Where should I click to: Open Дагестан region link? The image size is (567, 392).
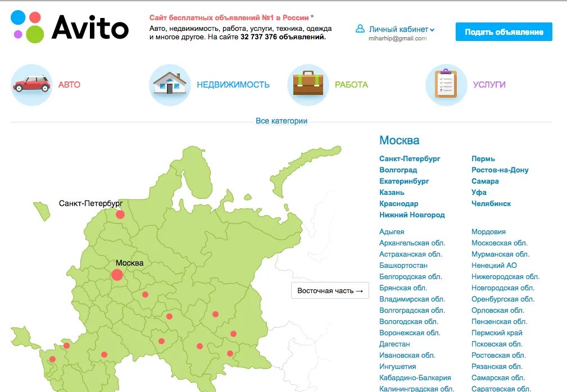click(x=394, y=344)
